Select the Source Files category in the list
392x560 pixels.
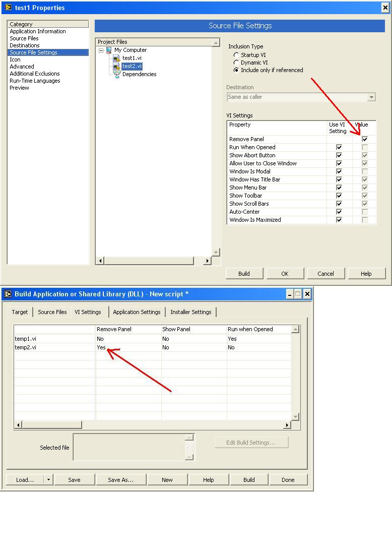pos(48,39)
